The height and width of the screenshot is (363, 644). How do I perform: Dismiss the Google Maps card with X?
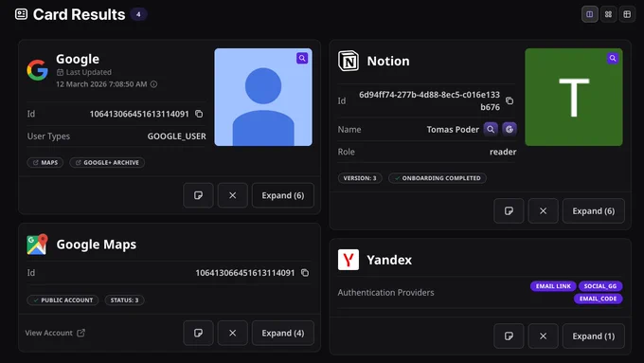click(x=232, y=333)
